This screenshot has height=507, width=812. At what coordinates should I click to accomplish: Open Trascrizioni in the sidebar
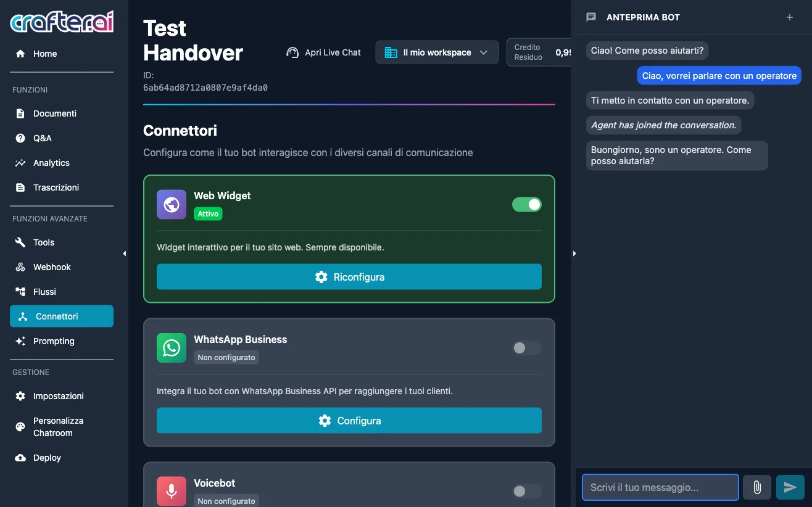(62, 188)
